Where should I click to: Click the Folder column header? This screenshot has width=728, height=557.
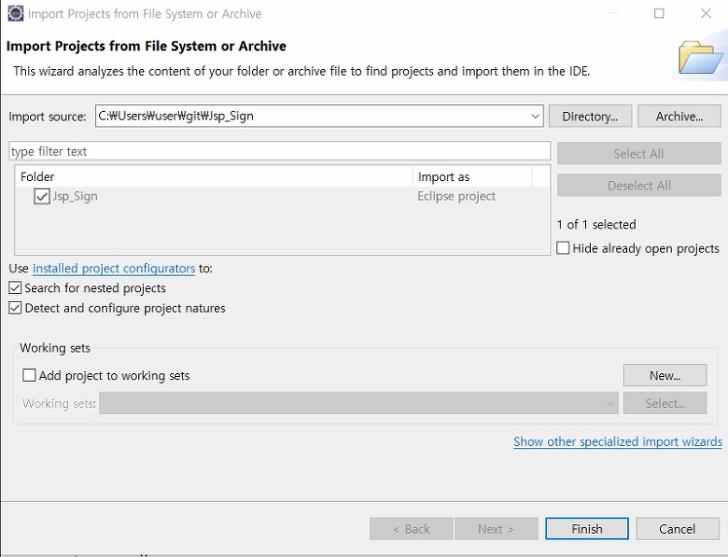pos(214,177)
